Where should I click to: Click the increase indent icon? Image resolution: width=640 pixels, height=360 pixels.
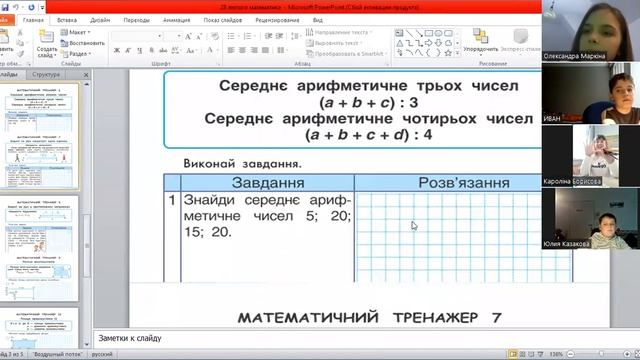pyautogui.click(x=280, y=37)
